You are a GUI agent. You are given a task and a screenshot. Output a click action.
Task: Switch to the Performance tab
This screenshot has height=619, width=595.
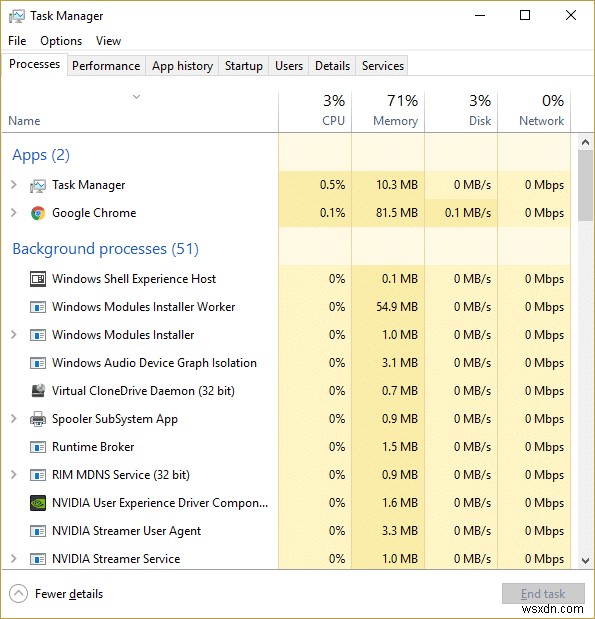[106, 66]
